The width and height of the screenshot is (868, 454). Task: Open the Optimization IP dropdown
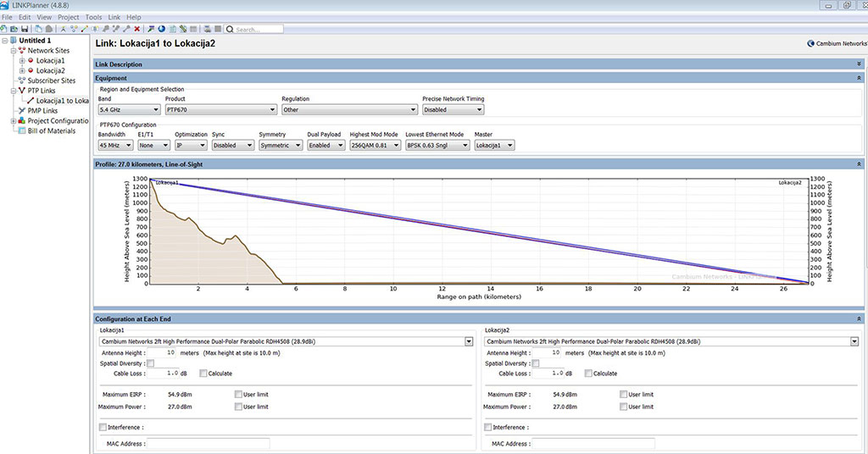point(191,145)
